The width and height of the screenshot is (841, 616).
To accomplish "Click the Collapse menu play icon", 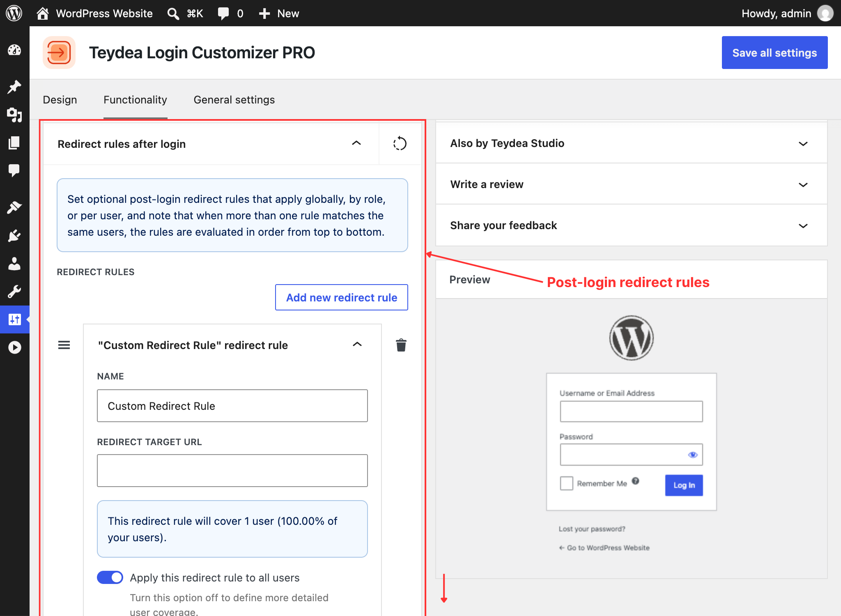I will click(14, 347).
